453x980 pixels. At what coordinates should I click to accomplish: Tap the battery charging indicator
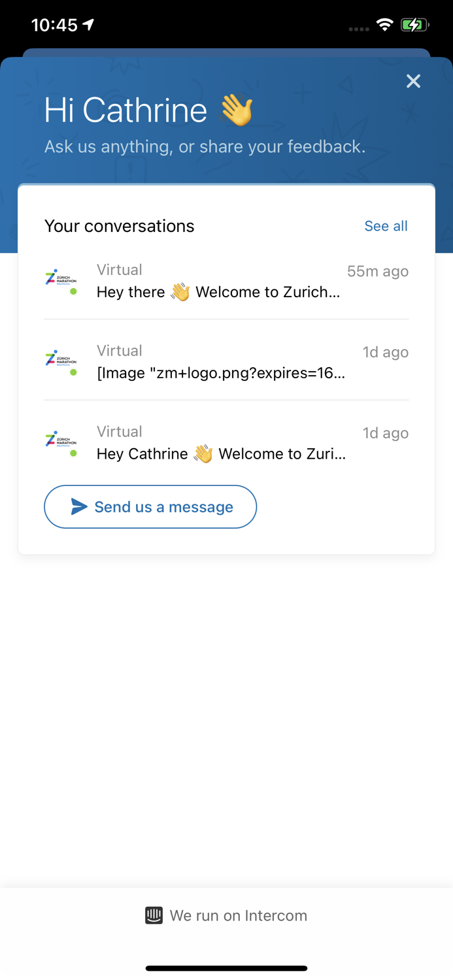(413, 24)
